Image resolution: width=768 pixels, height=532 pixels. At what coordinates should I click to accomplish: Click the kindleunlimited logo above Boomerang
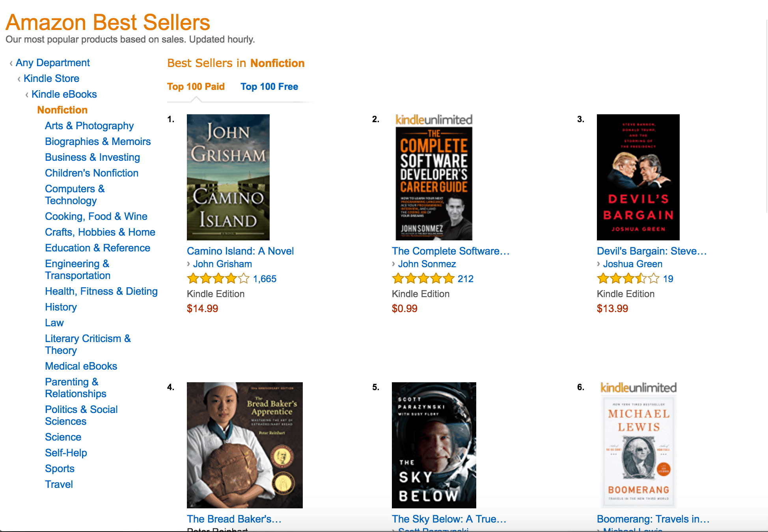[638, 388]
